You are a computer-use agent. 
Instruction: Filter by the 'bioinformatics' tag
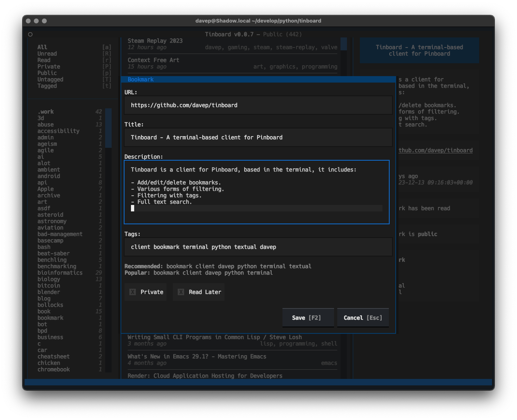pyautogui.click(x=70, y=273)
